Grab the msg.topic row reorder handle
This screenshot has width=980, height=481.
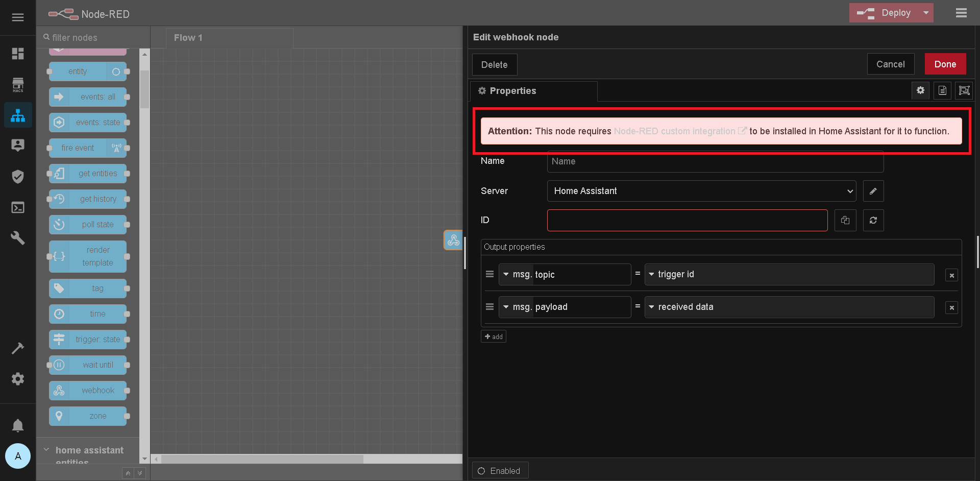pyautogui.click(x=489, y=274)
